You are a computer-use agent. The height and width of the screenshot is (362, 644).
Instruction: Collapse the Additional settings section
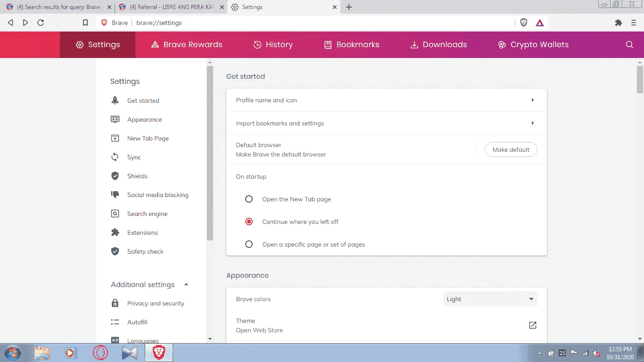(186, 284)
